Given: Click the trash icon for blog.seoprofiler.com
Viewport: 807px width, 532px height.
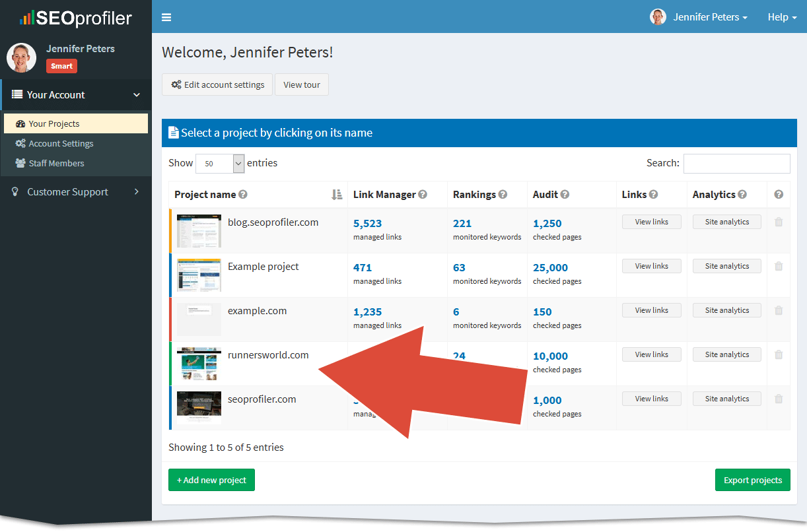Looking at the screenshot, I should pyautogui.click(x=779, y=222).
